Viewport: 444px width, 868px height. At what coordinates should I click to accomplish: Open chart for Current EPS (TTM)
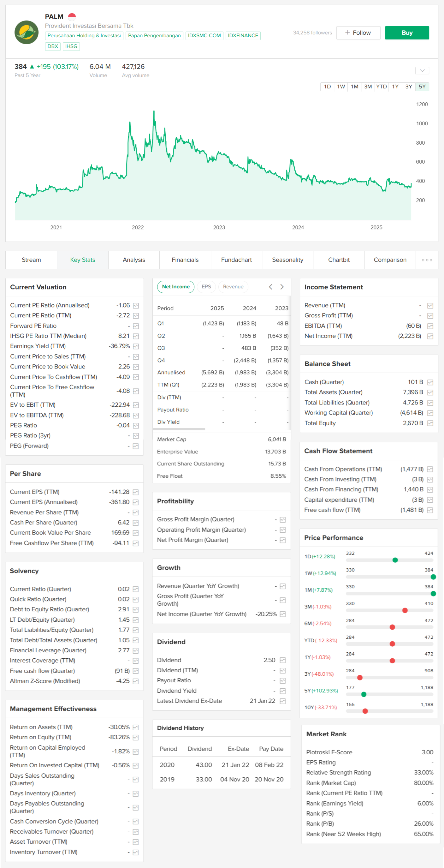(136, 492)
